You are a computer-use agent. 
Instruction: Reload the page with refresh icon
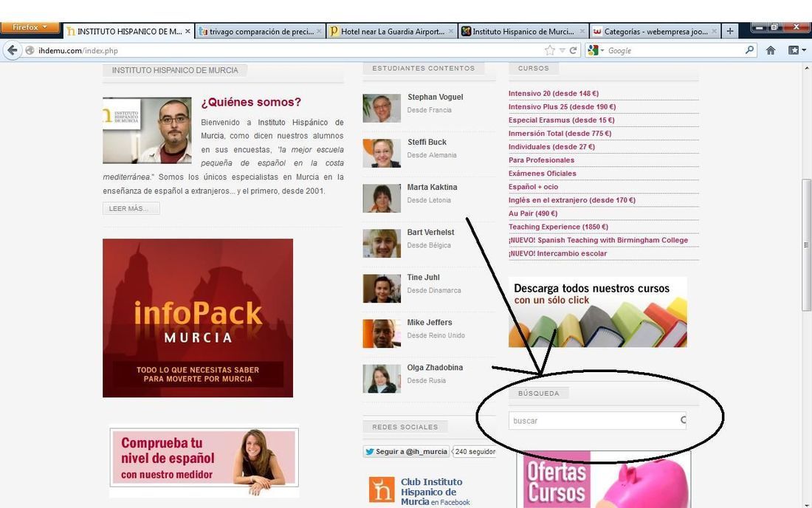coord(573,50)
